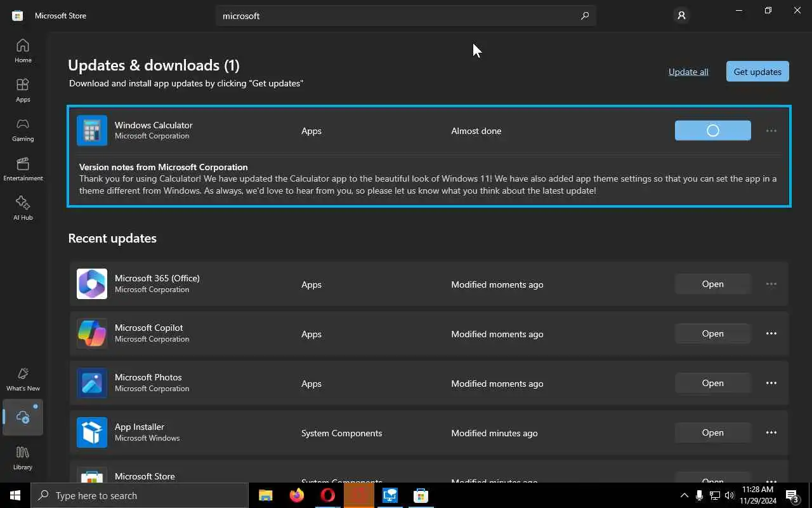The width and height of the screenshot is (812, 508).
Task: Open the Microsoft Copilot app
Action: [x=713, y=333]
